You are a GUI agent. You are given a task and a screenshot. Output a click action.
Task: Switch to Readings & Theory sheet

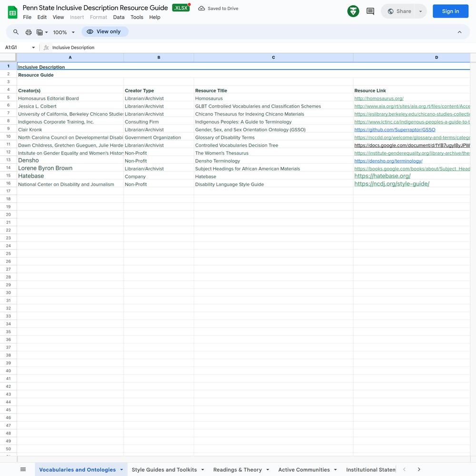[238, 470]
